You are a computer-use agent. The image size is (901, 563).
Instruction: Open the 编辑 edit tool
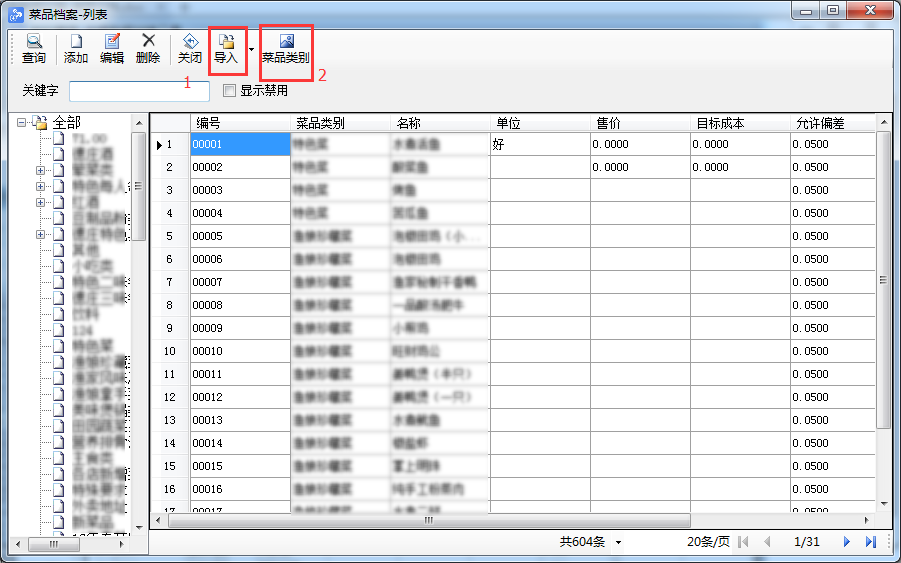(112, 49)
